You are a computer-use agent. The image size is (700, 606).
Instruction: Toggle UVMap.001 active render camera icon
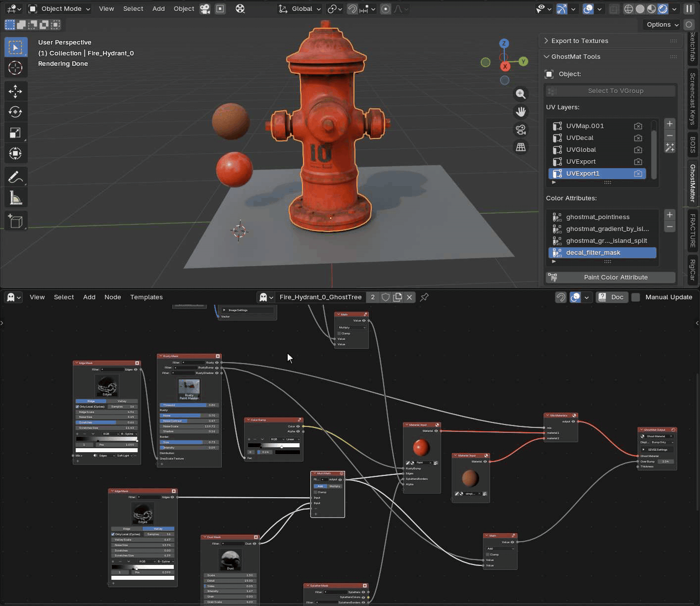pos(638,126)
